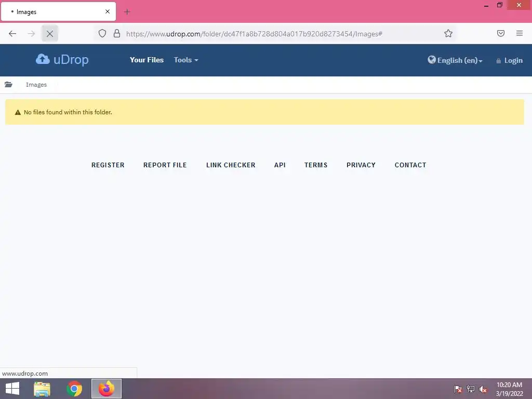Click the uDrop cloud logo
This screenshot has width=532, height=399.
coord(62,59)
